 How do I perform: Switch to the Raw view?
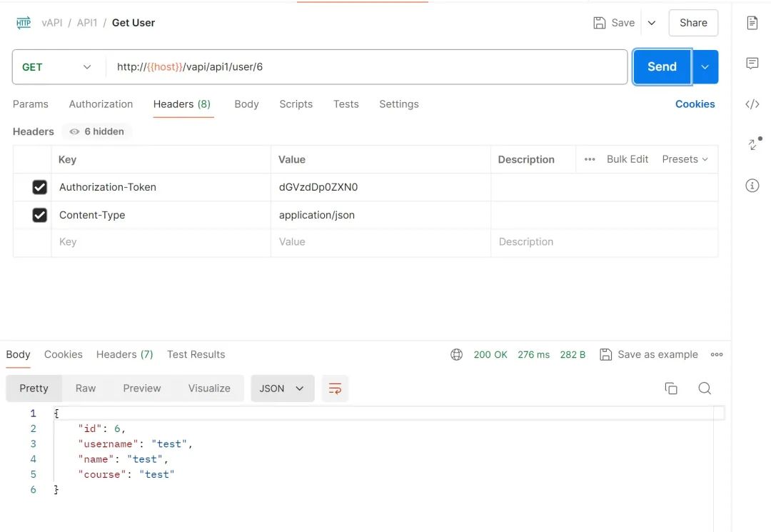coord(86,388)
